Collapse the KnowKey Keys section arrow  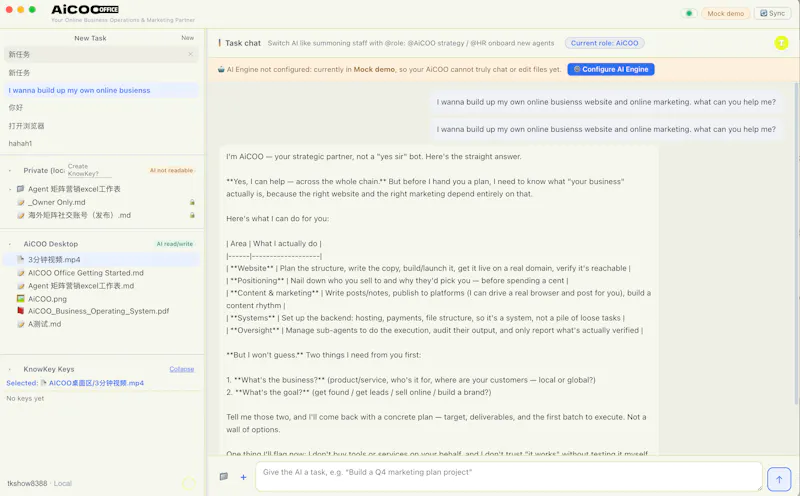[x=10, y=369]
